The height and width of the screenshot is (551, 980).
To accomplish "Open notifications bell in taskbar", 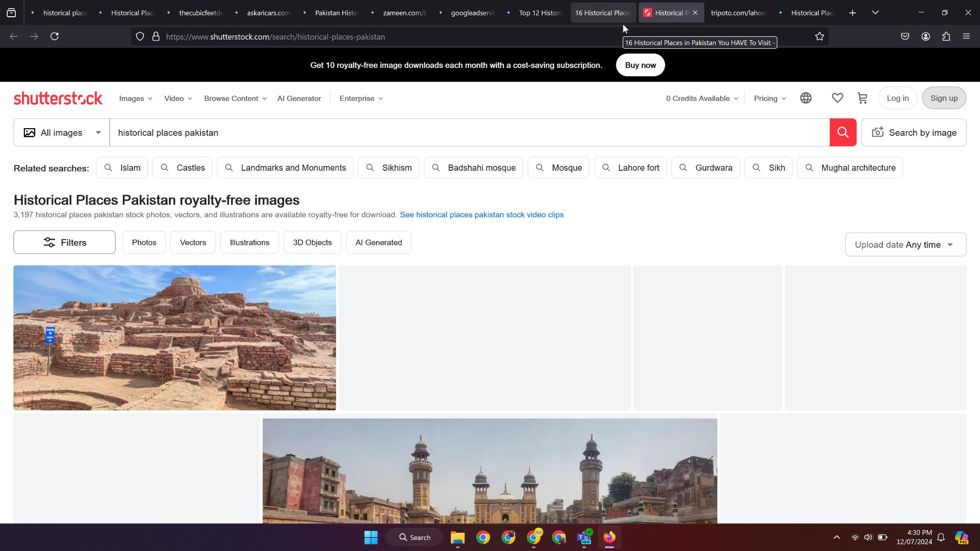I will pos(941,538).
